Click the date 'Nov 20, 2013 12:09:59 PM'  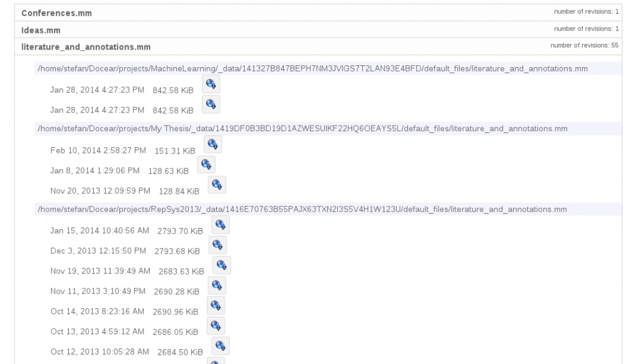point(100,191)
